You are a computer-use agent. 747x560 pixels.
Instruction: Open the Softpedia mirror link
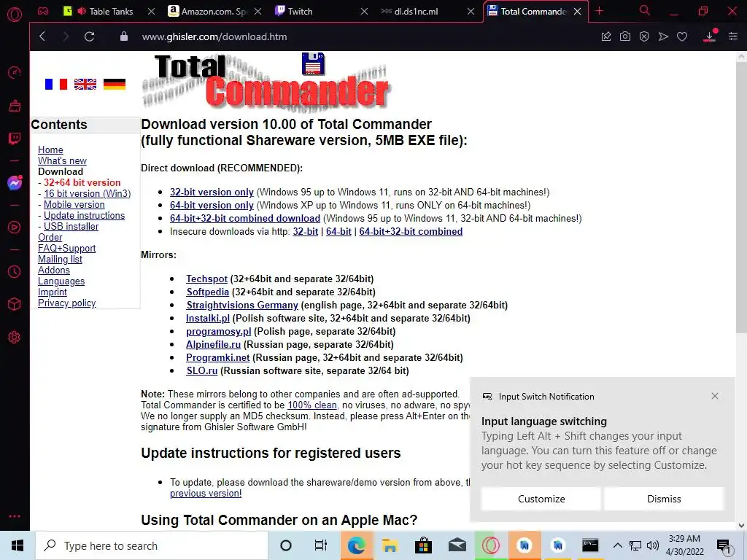pyautogui.click(x=208, y=292)
